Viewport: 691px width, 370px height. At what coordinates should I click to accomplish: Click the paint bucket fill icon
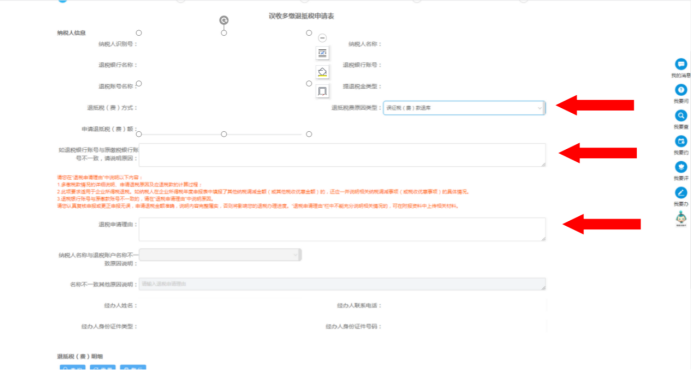pyautogui.click(x=323, y=72)
